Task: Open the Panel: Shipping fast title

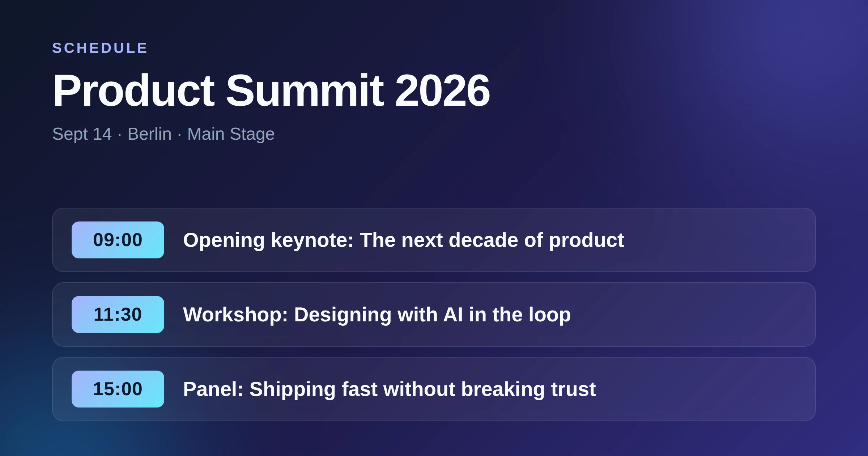Action: pos(390,389)
